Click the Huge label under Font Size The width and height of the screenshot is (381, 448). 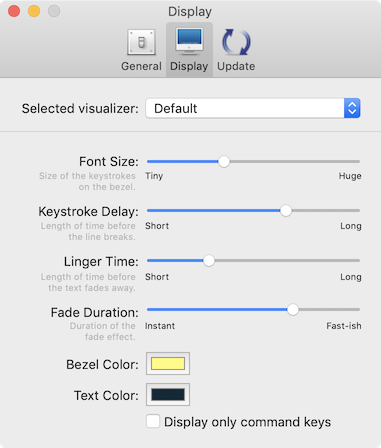(350, 176)
